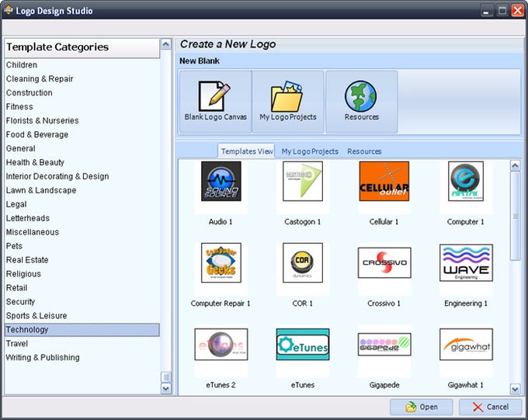Choose the Real Estate category
Screen dimensions: 528x420
tap(82, 260)
